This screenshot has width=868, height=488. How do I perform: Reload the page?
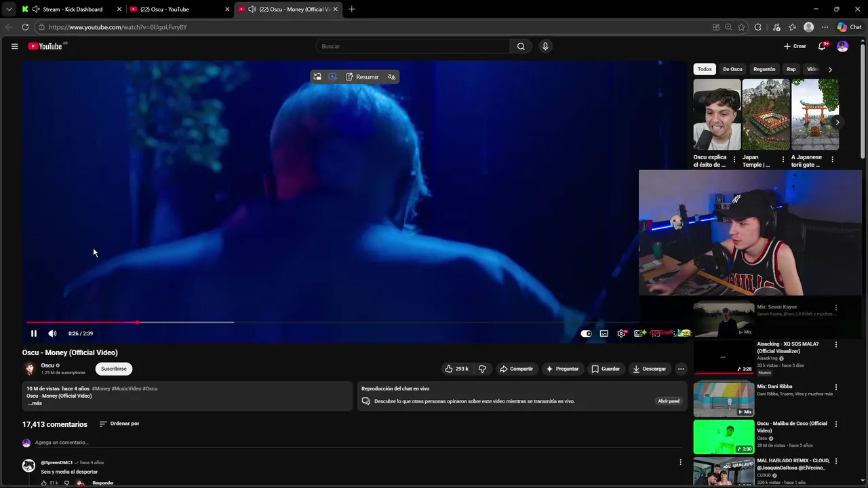[x=25, y=27]
